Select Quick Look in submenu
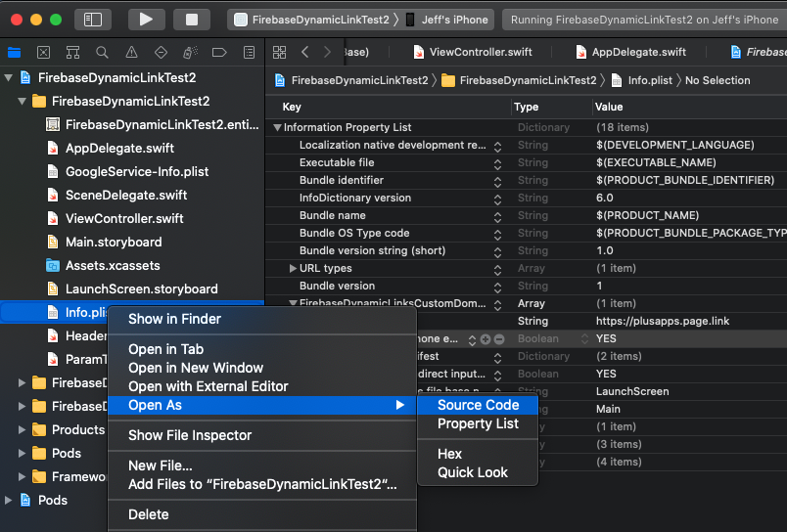Screen dimensions: 787x532 (478, 472)
